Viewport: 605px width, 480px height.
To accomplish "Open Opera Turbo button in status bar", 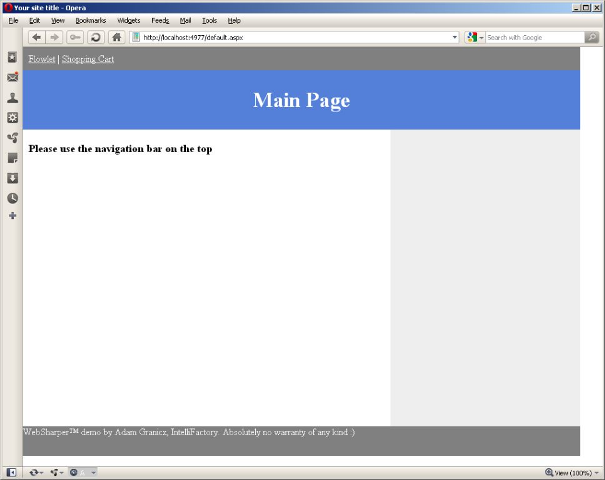I will (78, 472).
